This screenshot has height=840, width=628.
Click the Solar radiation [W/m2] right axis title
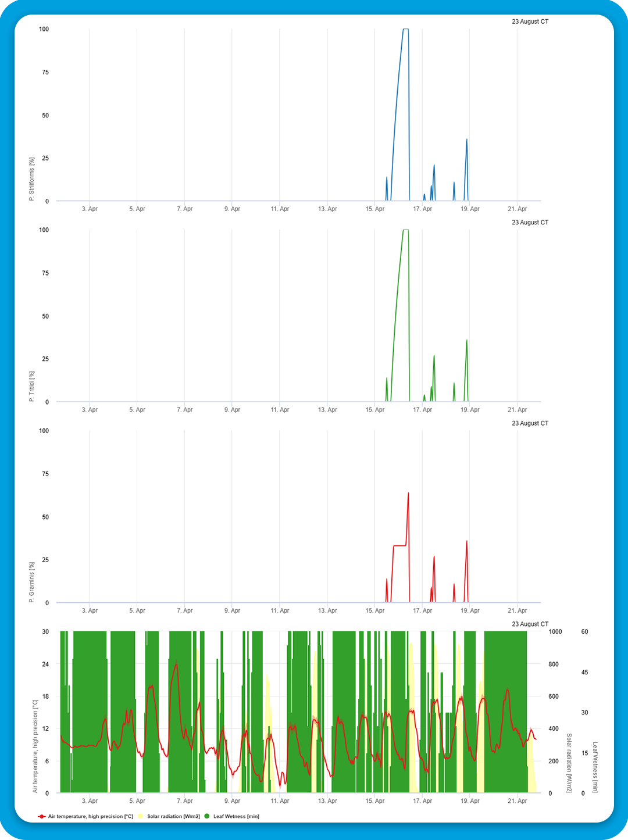point(569,763)
